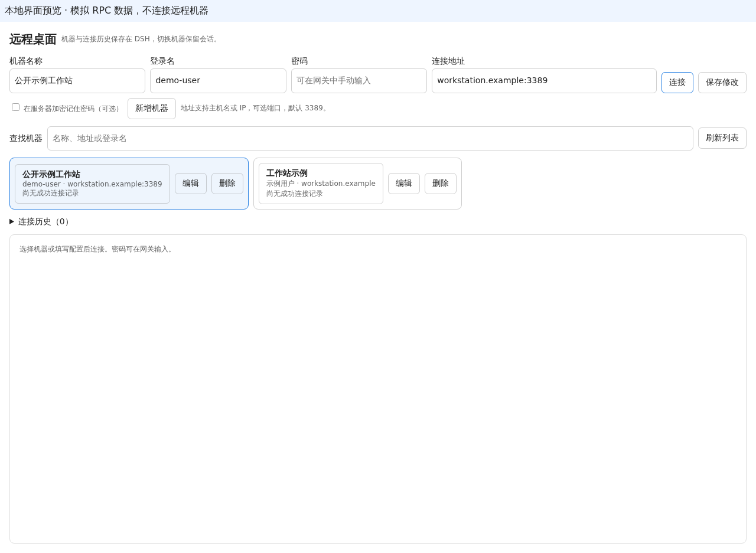Focus the 登录名 field with demo-user
This screenshot has width=756, height=553.
click(218, 81)
